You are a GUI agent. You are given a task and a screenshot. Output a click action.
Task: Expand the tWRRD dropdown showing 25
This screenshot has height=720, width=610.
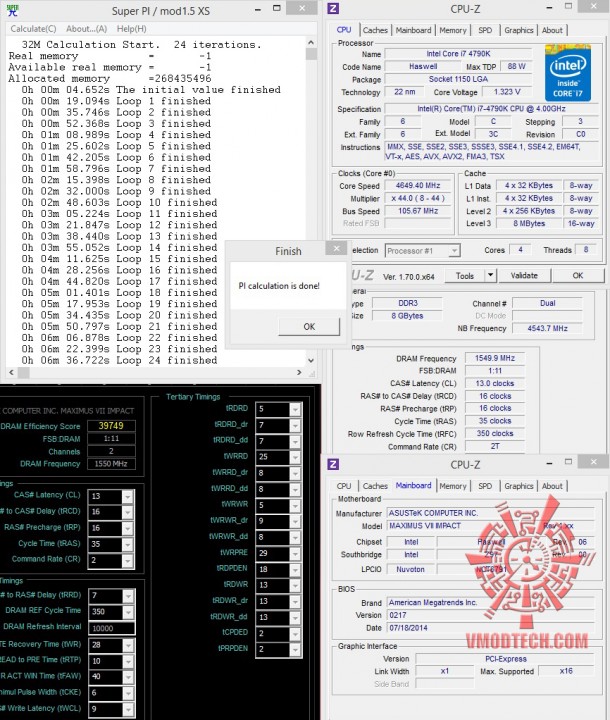coord(295,457)
